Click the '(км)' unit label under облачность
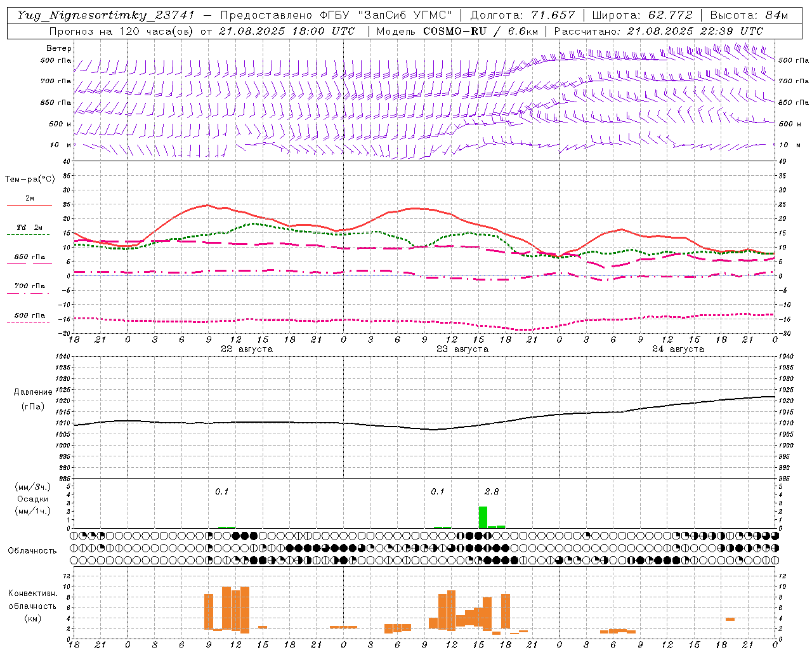The width and height of the screenshot is (812, 650). (x=33, y=618)
